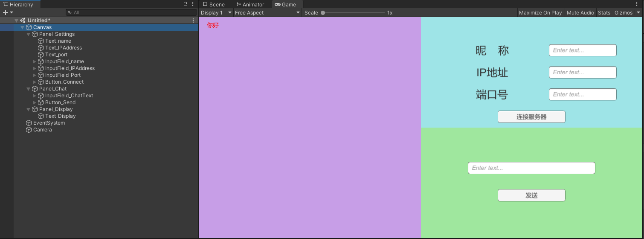Click the cube icon of Text_Display
This screenshot has width=644, height=239.
pos(41,116)
